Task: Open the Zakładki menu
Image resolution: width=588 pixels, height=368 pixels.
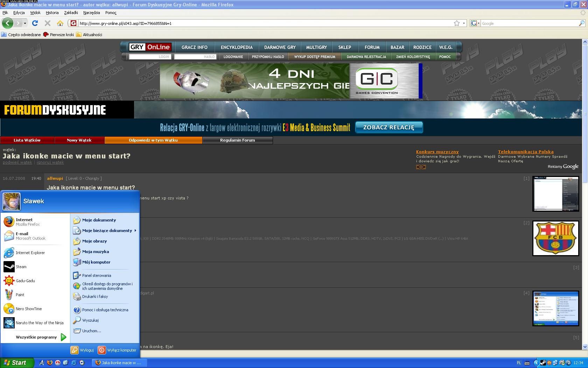Action: 71,13
